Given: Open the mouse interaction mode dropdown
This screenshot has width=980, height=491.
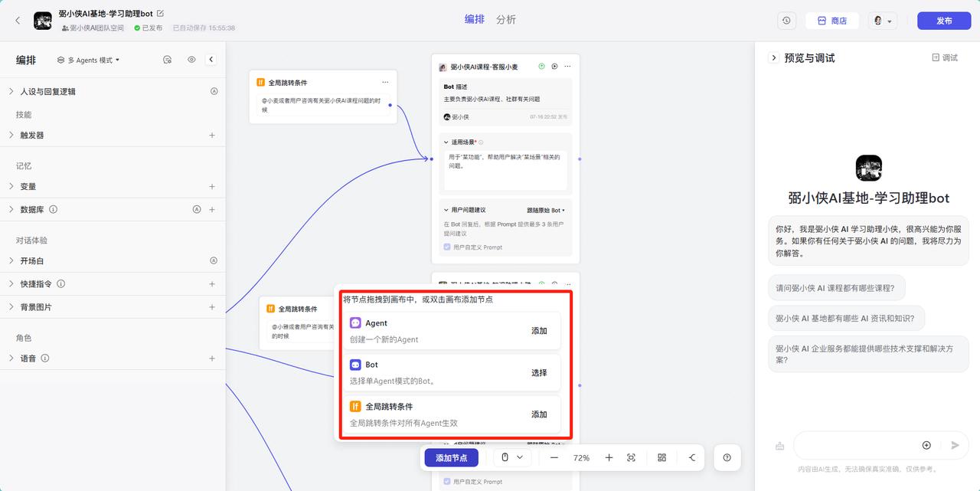Looking at the screenshot, I should coord(511,457).
